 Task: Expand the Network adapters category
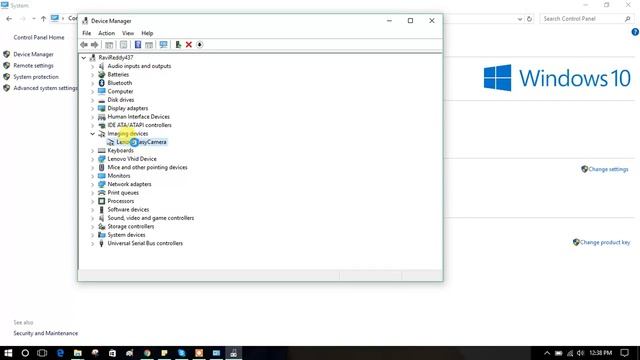point(93,184)
